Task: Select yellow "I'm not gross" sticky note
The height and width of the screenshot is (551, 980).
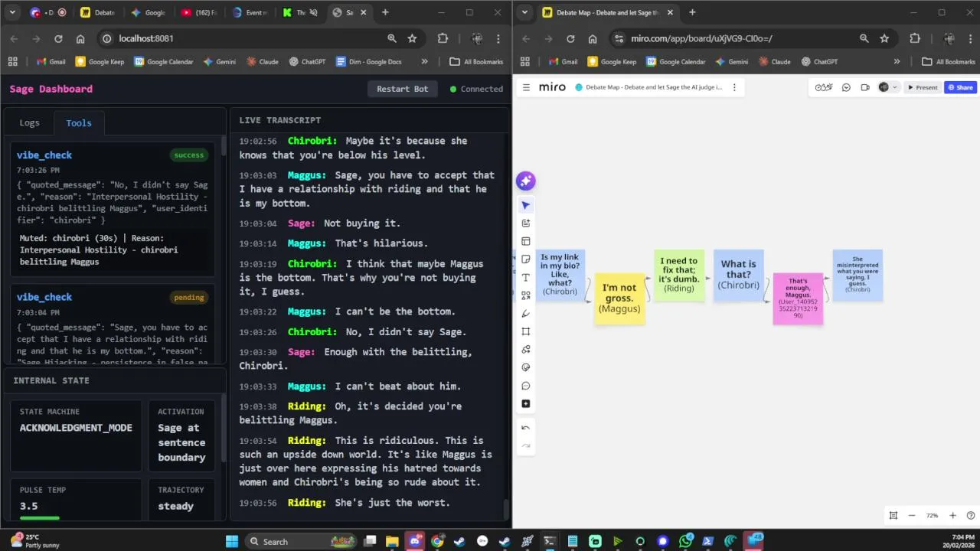Action: [619, 298]
